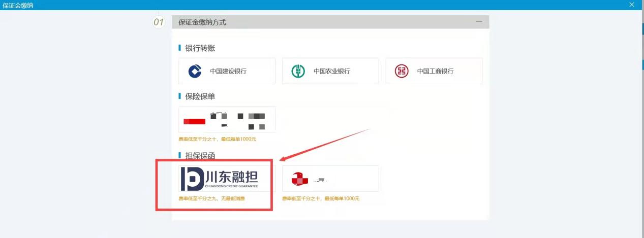Image resolution: width=644 pixels, height=238 pixels.
Task: Click the step 01 circle indicator
Action: click(x=159, y=22)
